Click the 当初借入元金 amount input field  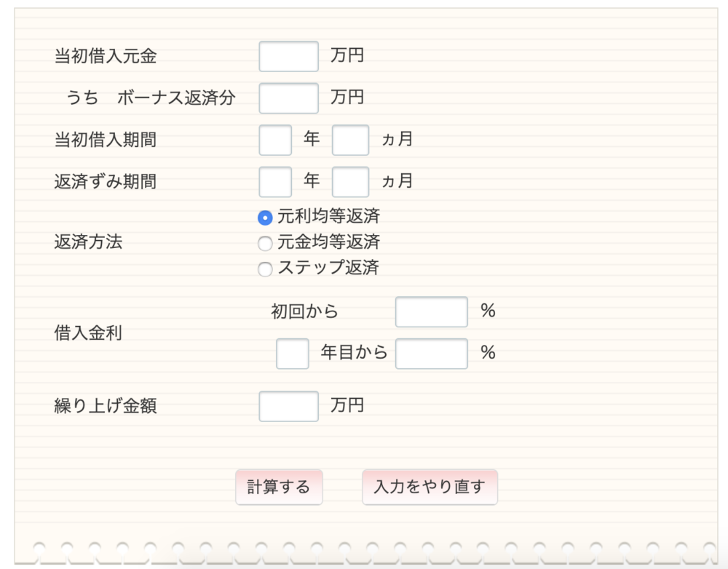click(x=288, y=56)
